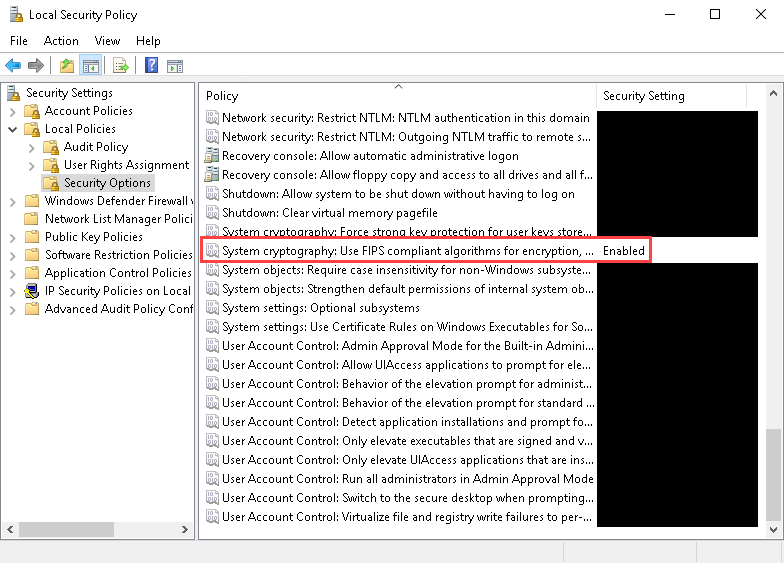This screenshot has width=784, height=563.
Task: Click the FIPS compliant algorithms policy icon
Action: (x=211, y=250)
